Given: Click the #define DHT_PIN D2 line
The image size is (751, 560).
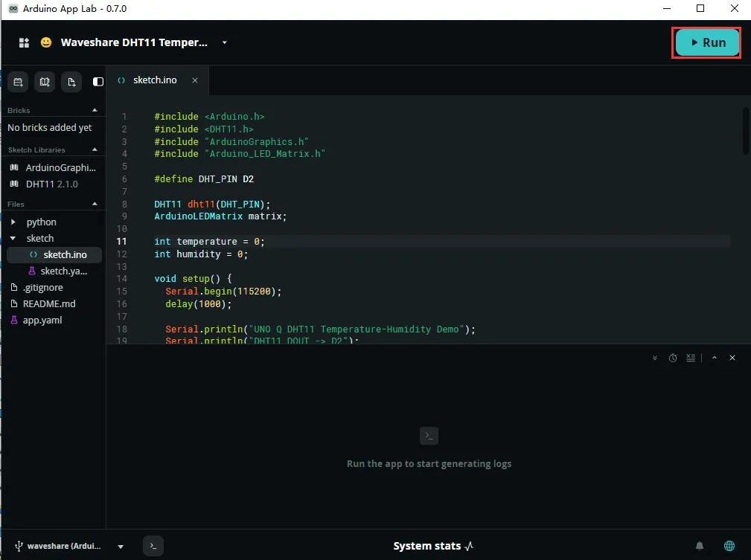Looking at the screenshot, I should (204, 179).
